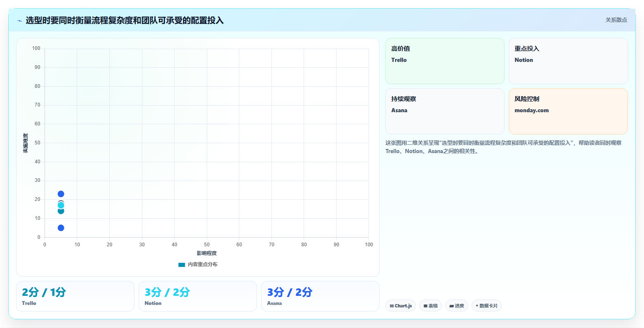Open the 高价值 Trello quadrant card

point(445,61)
